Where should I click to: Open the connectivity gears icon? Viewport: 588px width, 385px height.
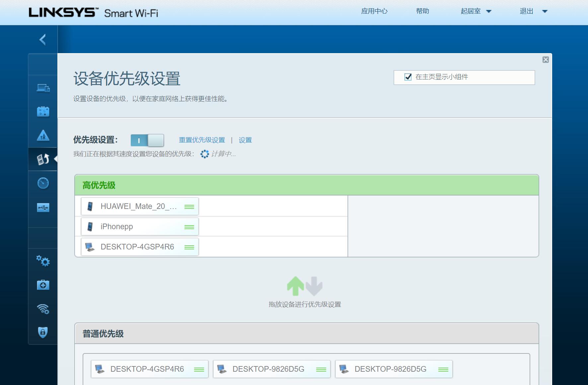pos(43,261)
